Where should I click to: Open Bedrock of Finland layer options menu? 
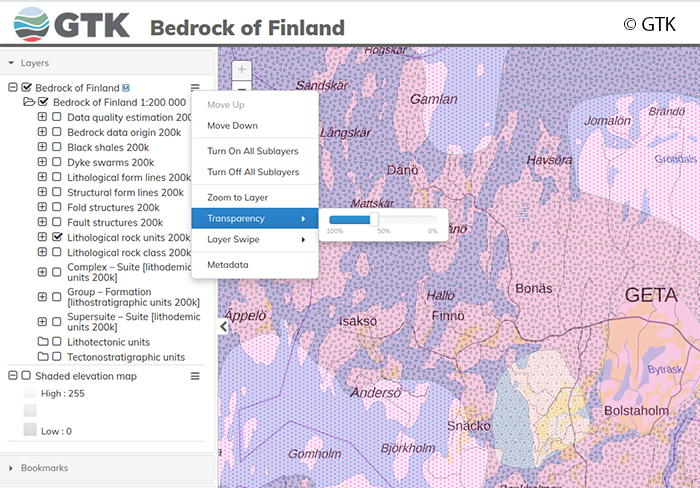pos(195,88)
